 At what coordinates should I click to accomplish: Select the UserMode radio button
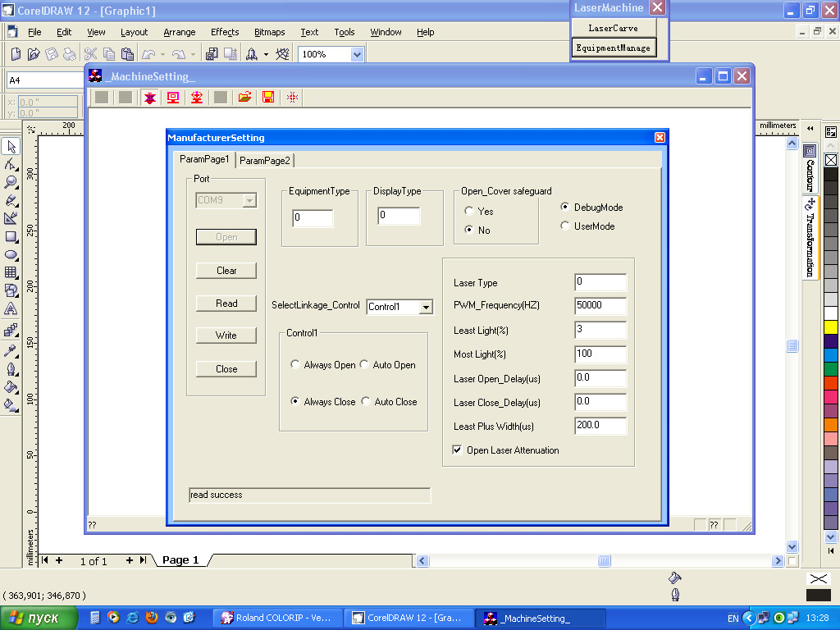coord(565,226)
